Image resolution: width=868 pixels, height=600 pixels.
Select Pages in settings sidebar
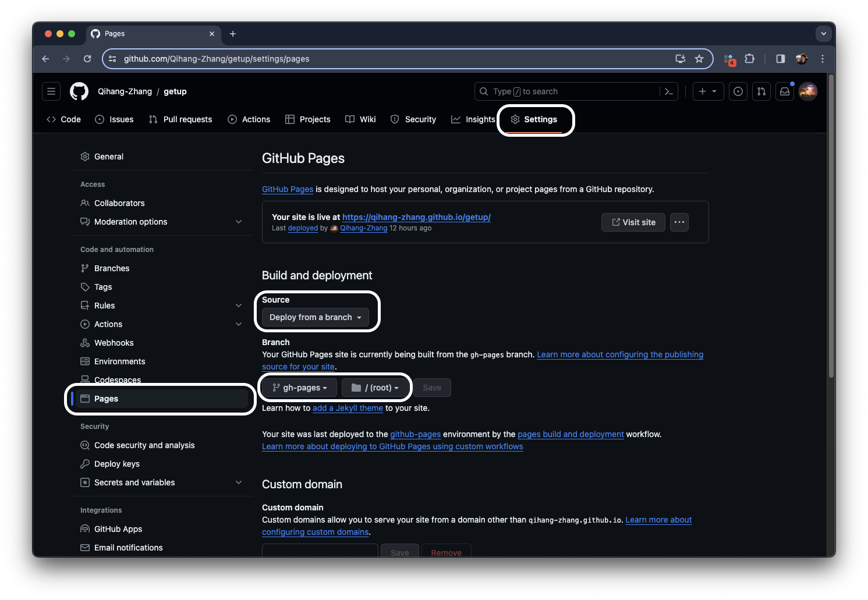click(x=162, y=399)
